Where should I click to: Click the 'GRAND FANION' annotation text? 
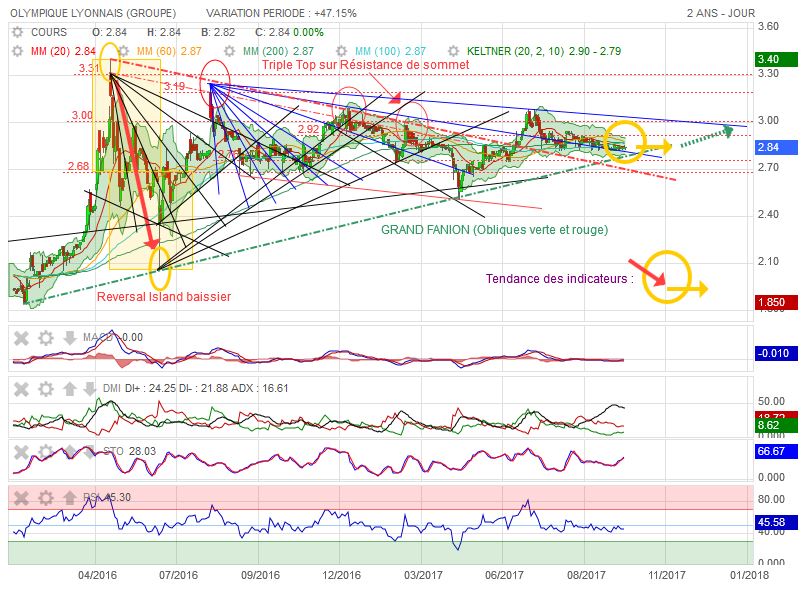[x=495, y=230]
